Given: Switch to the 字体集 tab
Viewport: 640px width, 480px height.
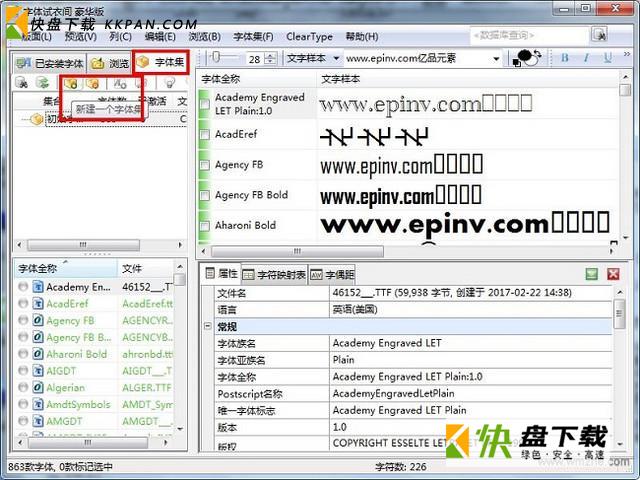Looking at the screenshot, I should point(161,62).
